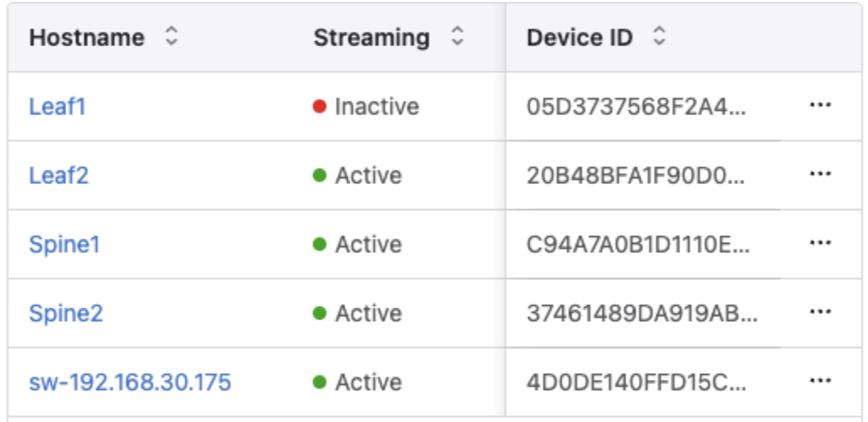Open the more options menu for Leaf2
Image resolution: width=868 pixels, height=422 pixels.
[x=819, y=175]
